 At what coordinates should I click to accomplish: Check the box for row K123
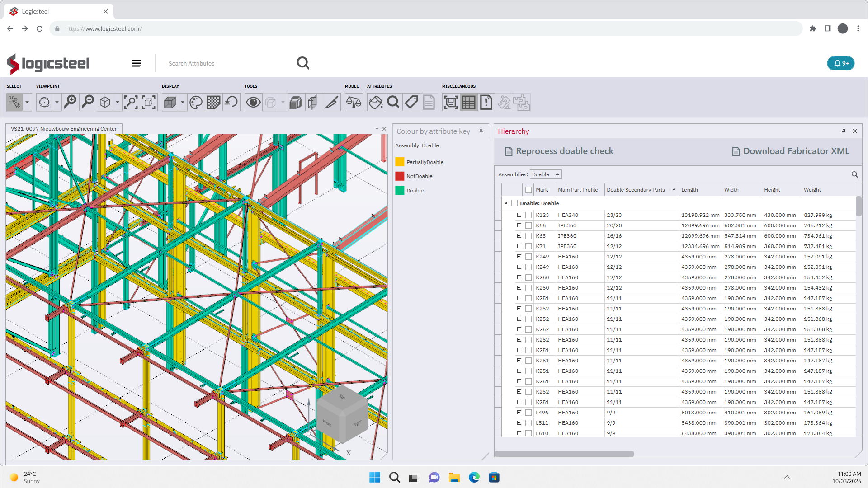[x=528, y=215]
